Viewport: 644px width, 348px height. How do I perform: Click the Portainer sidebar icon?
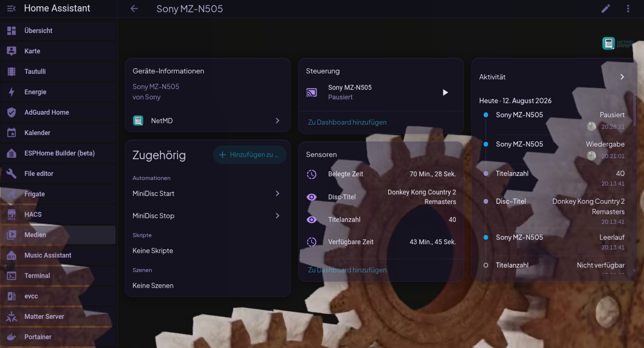(x=12, y=337)
